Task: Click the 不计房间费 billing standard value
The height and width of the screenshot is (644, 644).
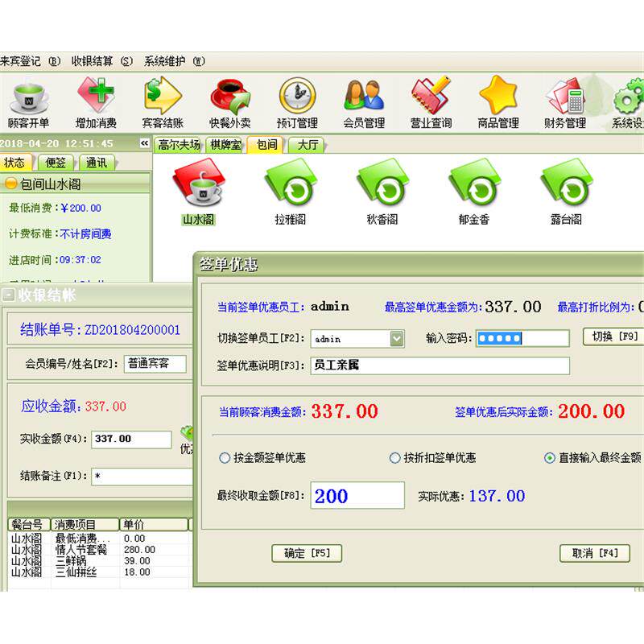Action: click(x=85, y=234)
